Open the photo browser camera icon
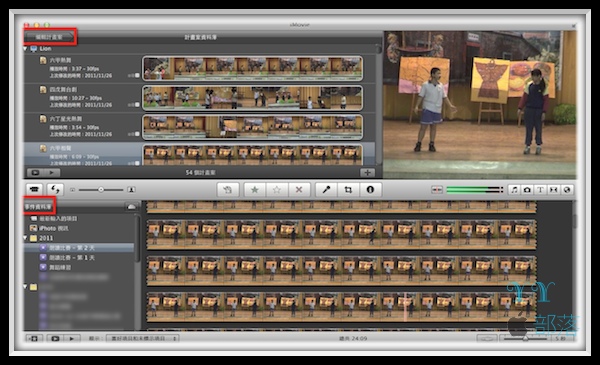Screen dimensions: 600x365 pos(527,190)
